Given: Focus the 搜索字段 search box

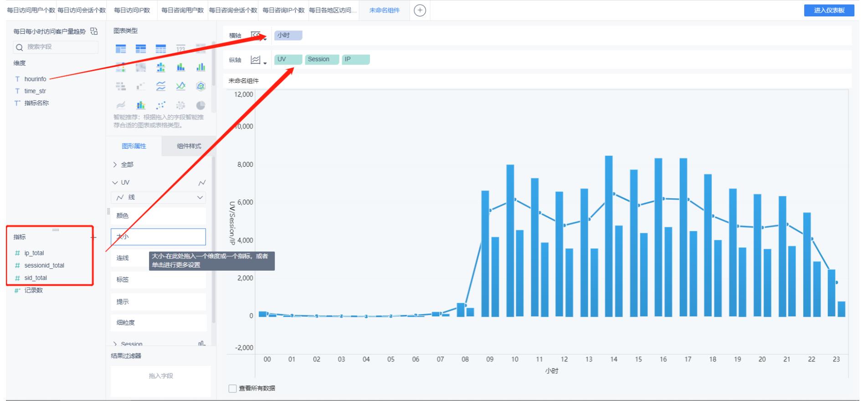Looking at the screenshot, I should pyautogui.click(x=56, y=47).
